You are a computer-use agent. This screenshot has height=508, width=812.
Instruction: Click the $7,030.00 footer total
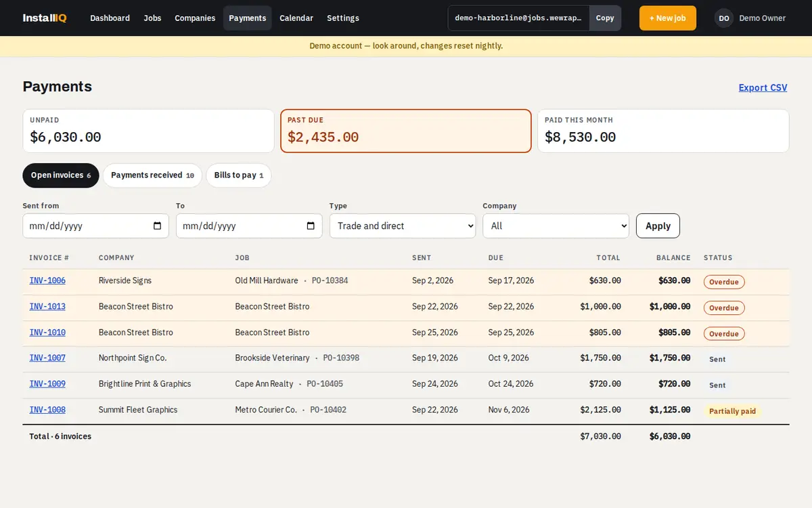[600, 436]
